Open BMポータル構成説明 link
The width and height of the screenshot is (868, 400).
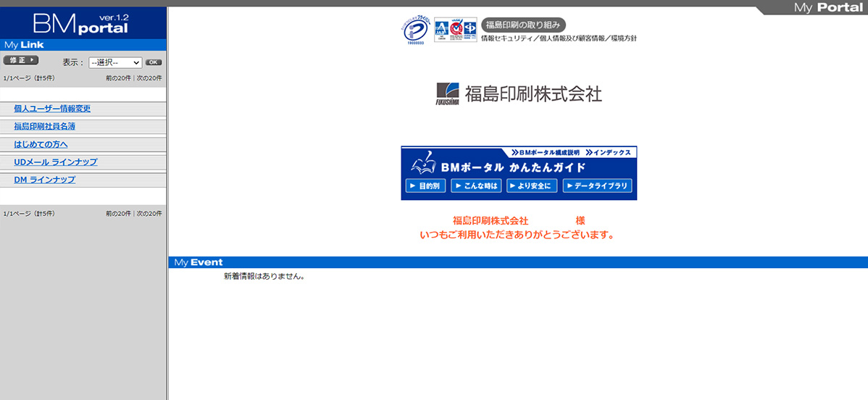546,152
